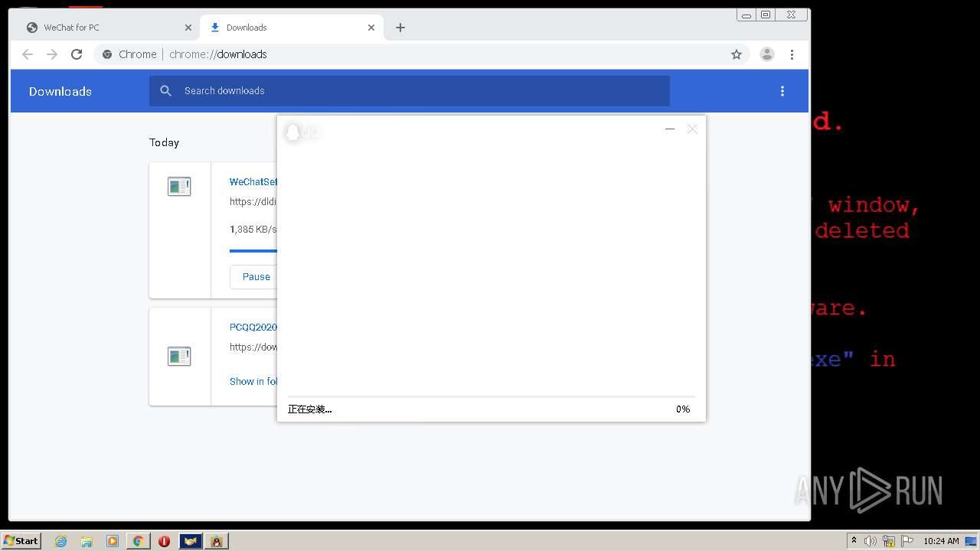The width and height of the screenshot is (980, 551).
Task: Select the Downloads tab in Chrome
Action: (x=291, y=28)
